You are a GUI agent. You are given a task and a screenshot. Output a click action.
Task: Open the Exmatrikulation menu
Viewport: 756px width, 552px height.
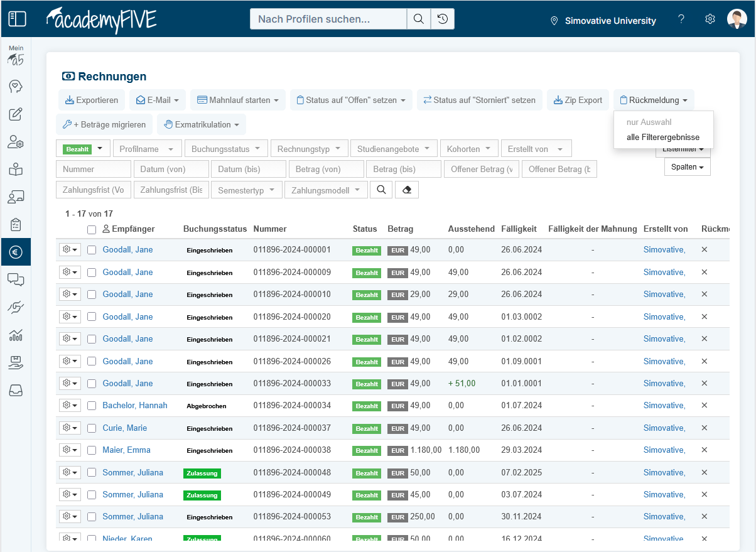(201, 124)
